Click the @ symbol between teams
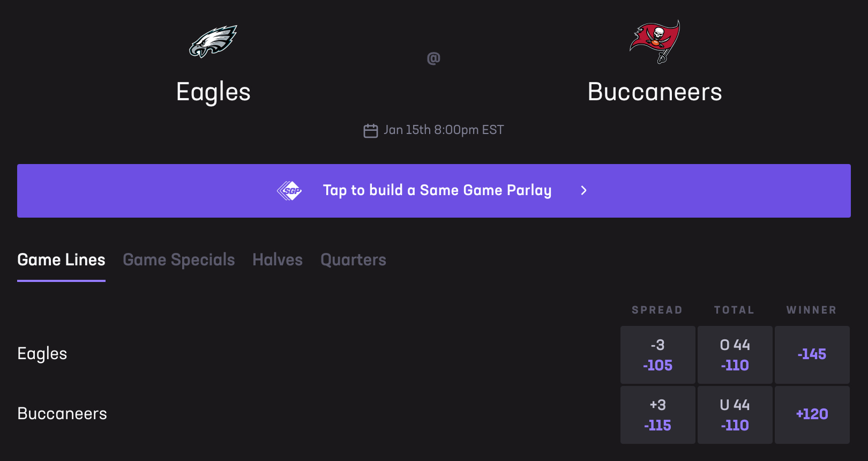This screenshot has height=461, width=868. tap(433, 58)
